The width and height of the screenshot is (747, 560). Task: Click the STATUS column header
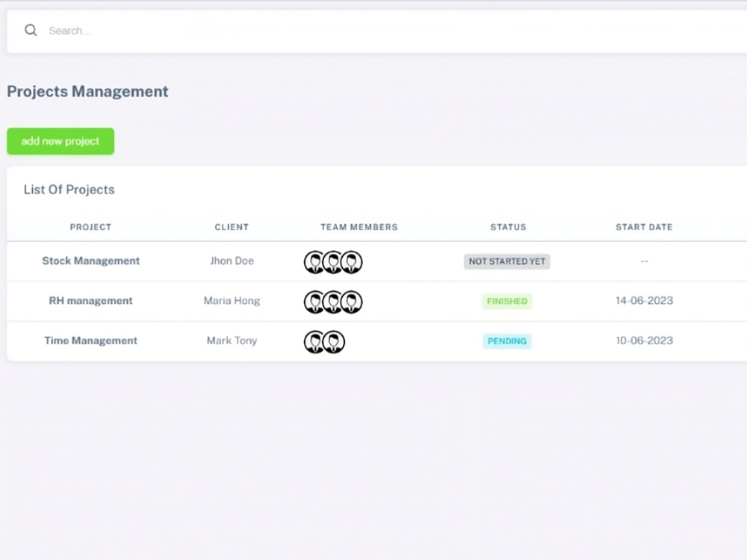(x=508, y=227)
